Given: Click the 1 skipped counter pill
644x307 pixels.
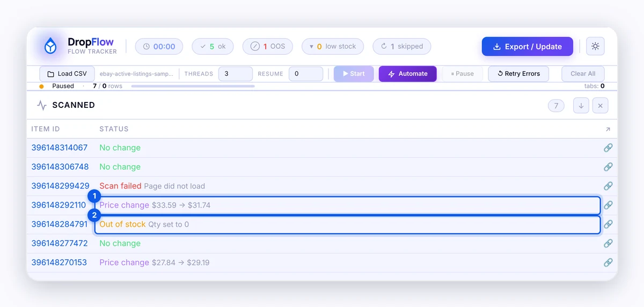Looking at the screenshot, I should click(x=402, y=46).
